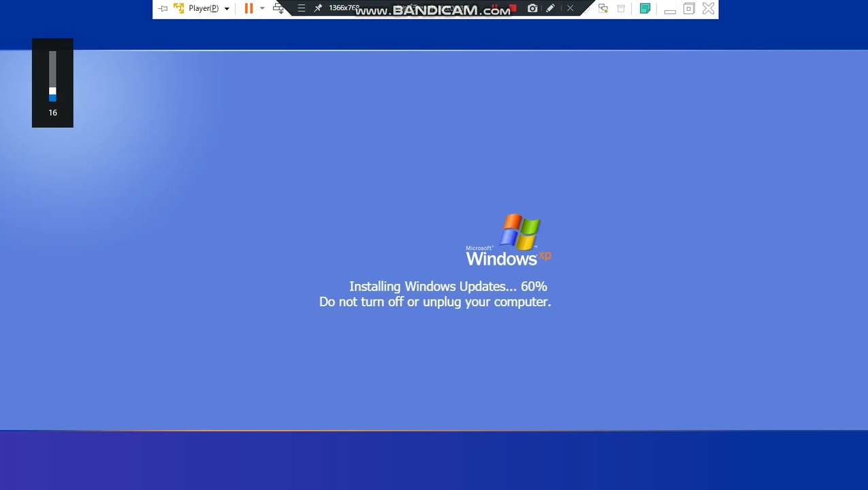Click the send Ctrl+Alt+Del icon

(x=278, y=8)
